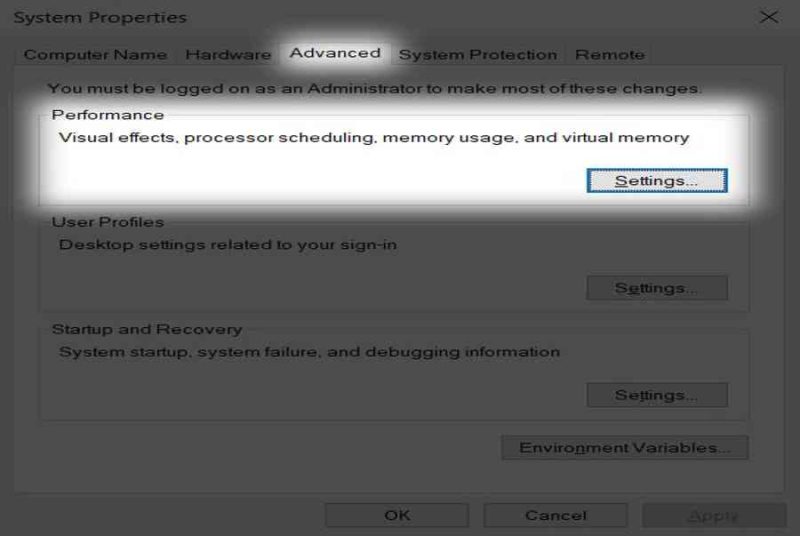Viewport: 800px width, 536px height.
Task: Switch to the Remote tab
Action: (x=610, y=55)
